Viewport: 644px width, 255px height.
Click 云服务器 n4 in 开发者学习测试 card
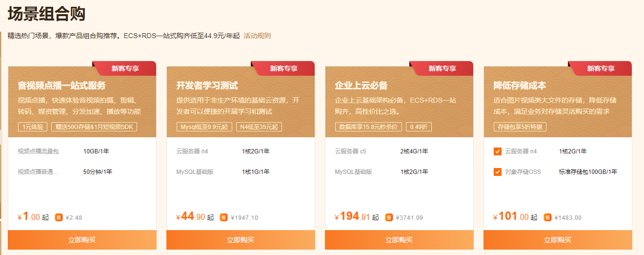(192, 151)
